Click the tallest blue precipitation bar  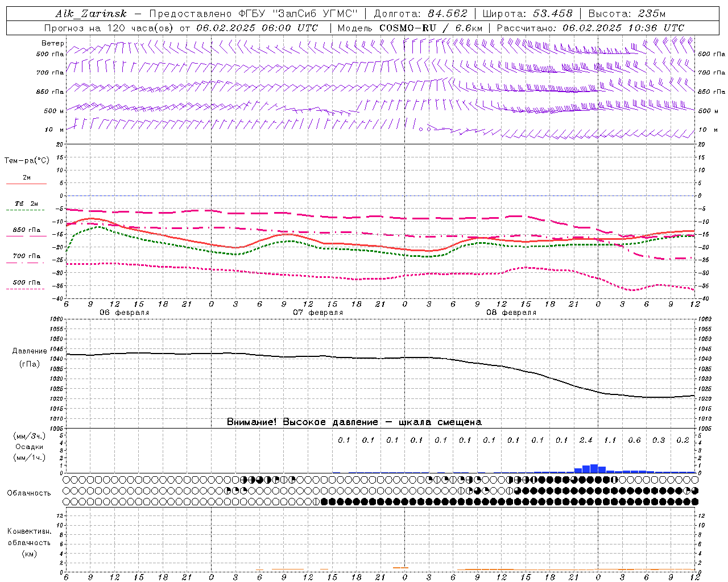(594, 468)
